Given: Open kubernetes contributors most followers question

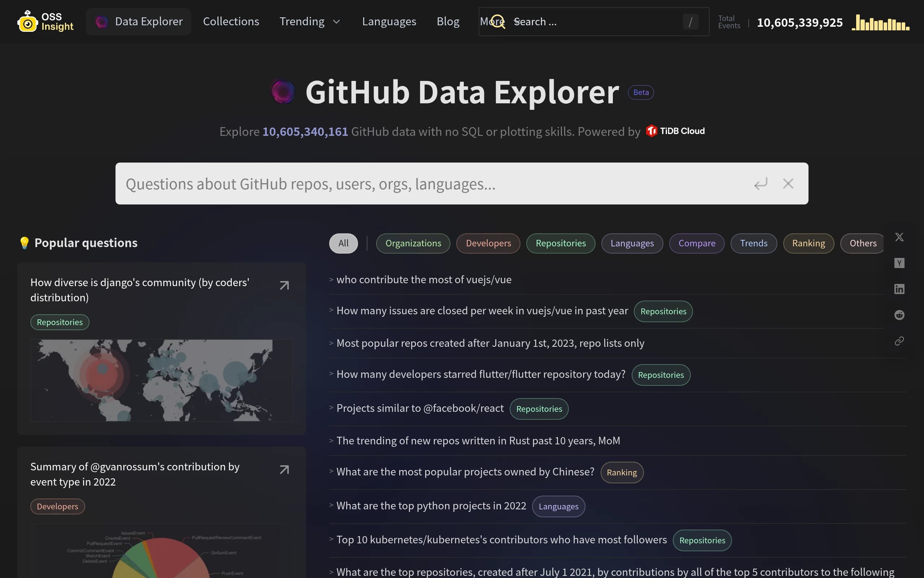Looking at the screenshot, I should (x=502, y=540).
